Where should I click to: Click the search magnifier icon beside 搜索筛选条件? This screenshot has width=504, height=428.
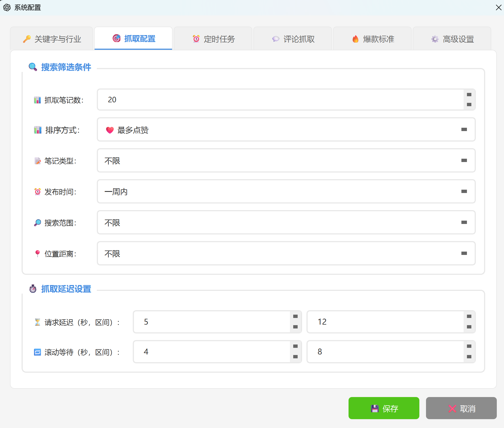[33, 67]
